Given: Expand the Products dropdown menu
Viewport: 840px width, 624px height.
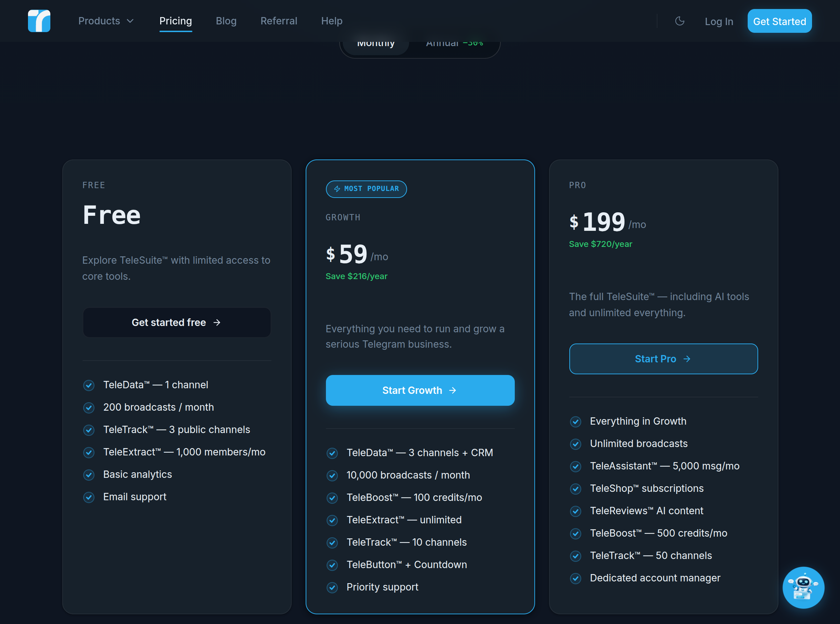Looking at the screenshot, I should [x=106, y=21].
